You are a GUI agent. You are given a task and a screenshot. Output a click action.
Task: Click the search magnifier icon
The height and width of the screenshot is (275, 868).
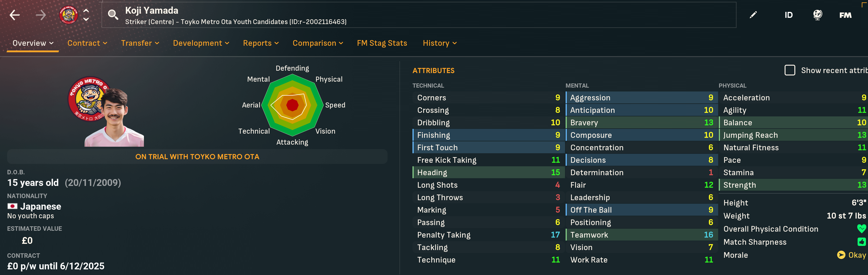coord(113,15)
